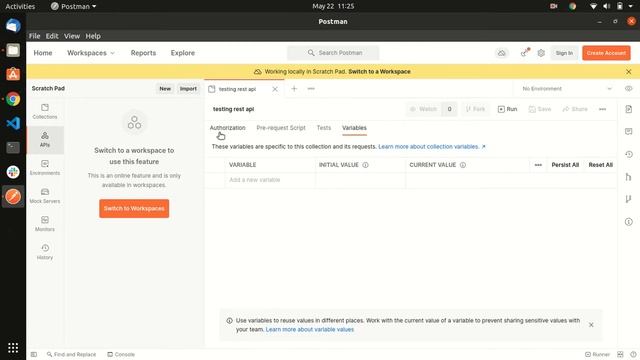Click the New button in Scratch Pad
The height and width of the screenshot is (360, 640).
coord(165,89)
